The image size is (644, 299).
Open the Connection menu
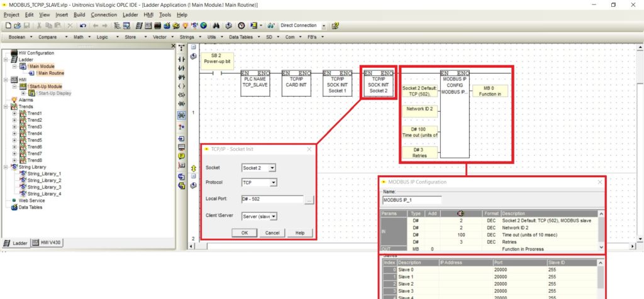point(104,15)
